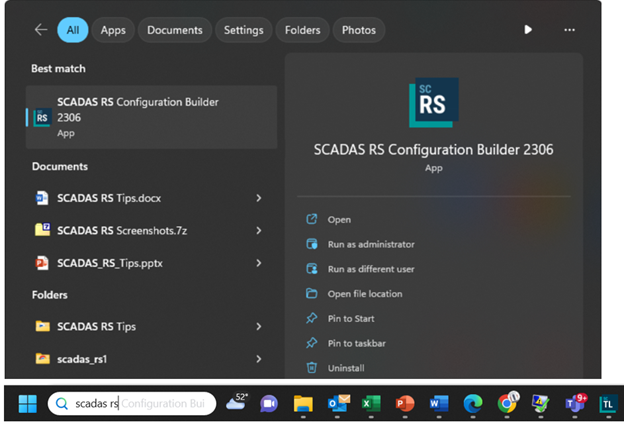Expand details for scadas_rs1 folder
The width and height of the screenshot is (624, 424).
259,359
